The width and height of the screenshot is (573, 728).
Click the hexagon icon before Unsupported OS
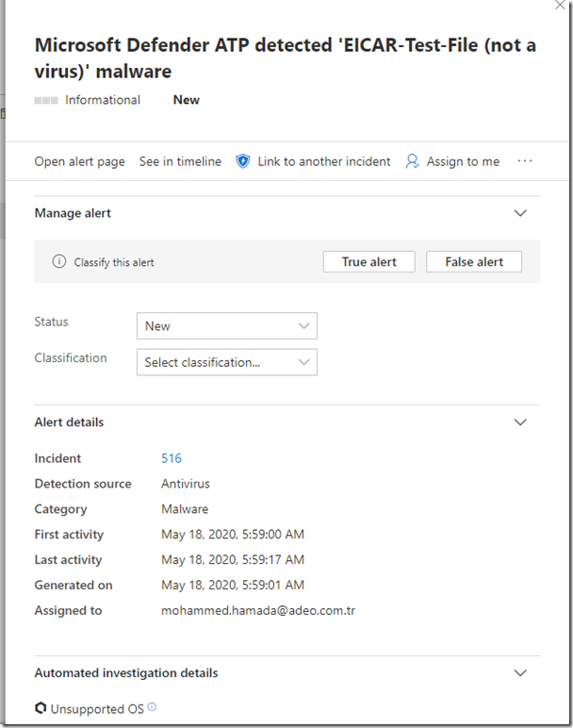click(x=41, y=708)
